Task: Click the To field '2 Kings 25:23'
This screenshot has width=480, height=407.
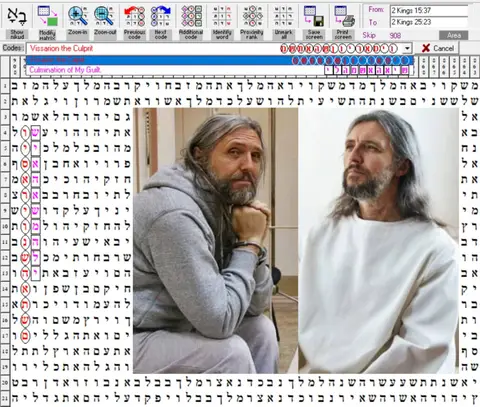Action: pyautogui.click(x=429, y=22)
